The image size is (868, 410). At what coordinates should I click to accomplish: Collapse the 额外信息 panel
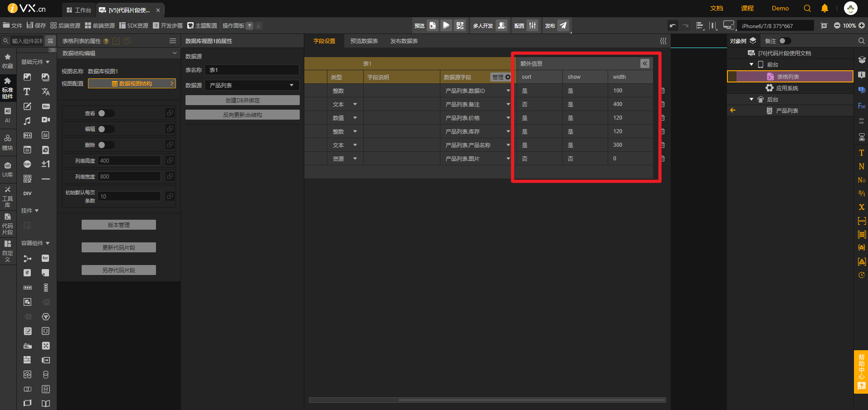[x=645, y=63]
